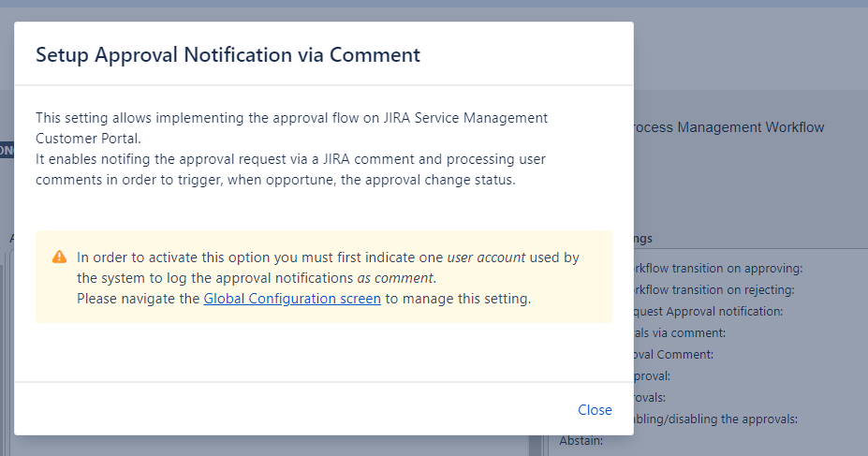
Task: Select the JIRA Service Management description paragraph
Action: (x=290, y=126)
